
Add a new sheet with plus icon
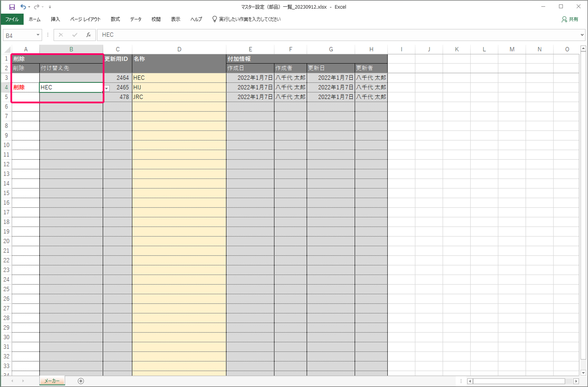coord(81,381)
